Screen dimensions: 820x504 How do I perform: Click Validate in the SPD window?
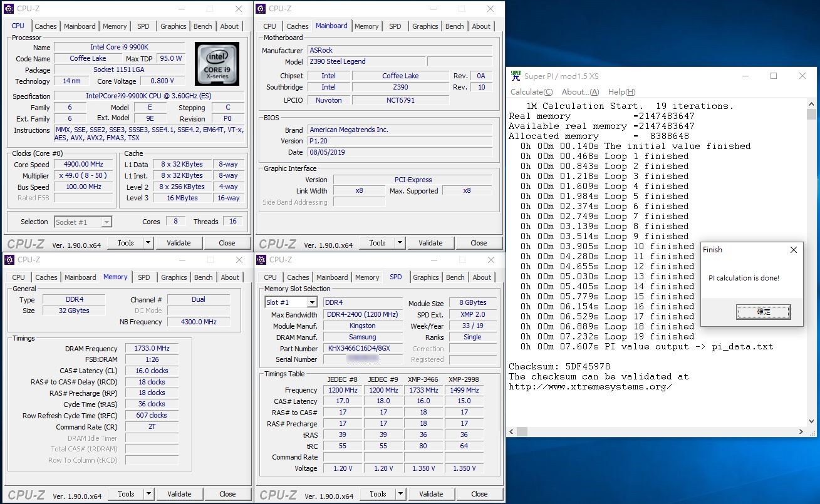click(x=431, y=494)
